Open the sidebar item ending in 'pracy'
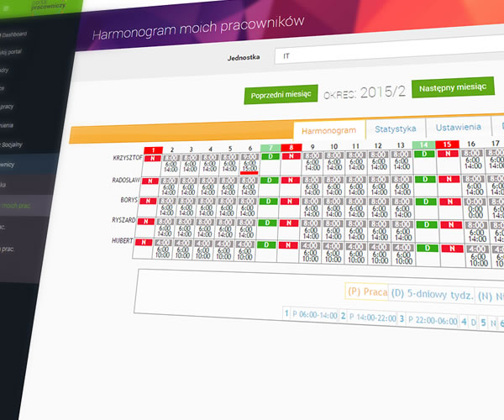 7,107
